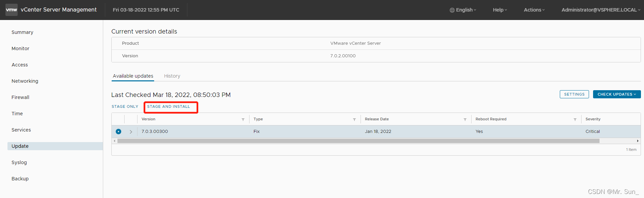Sort by the Version column header
This screenshot has height=198, width=644.
pyautogui.click(x=148, y=119)
